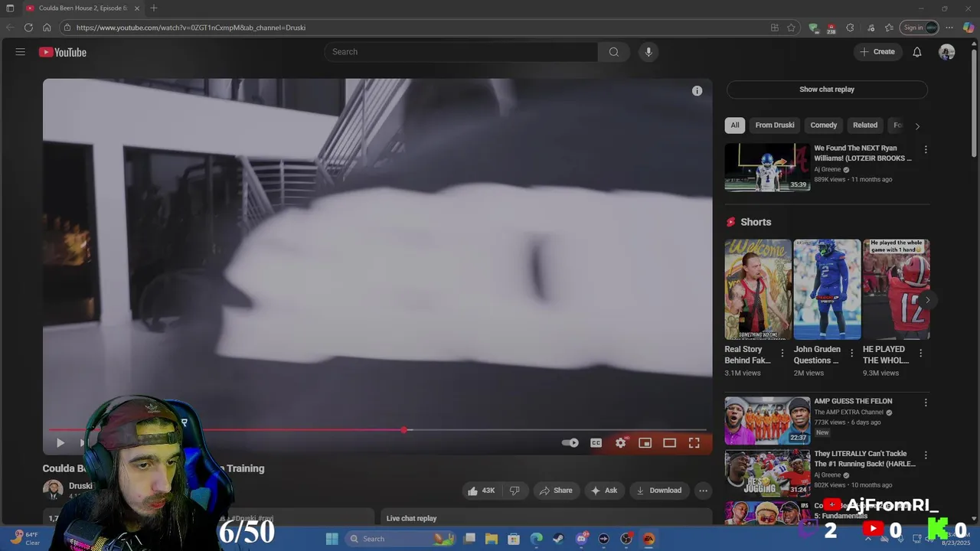The image size is (980, 551).
Task: Open options for 'John Gruden Questions' short
Action: (x=851, y=353)
